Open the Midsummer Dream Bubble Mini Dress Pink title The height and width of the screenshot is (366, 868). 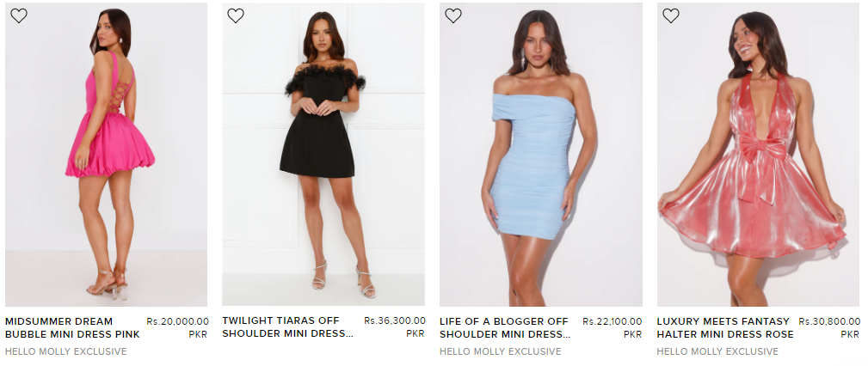pos(72,328)
